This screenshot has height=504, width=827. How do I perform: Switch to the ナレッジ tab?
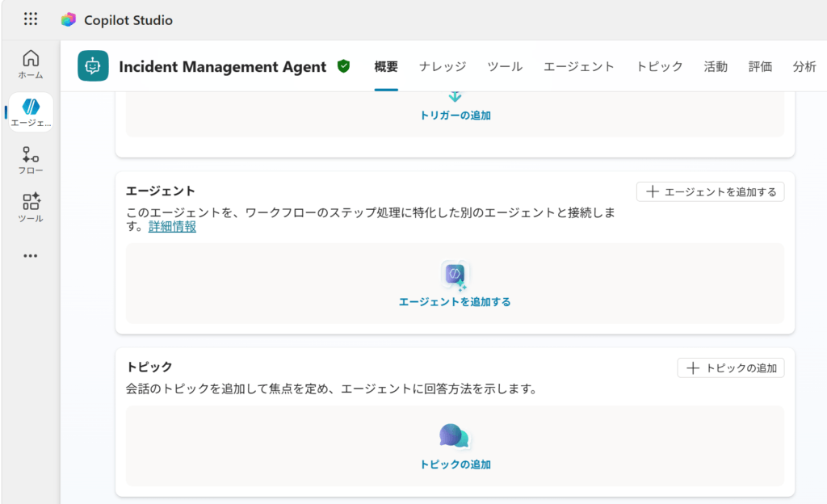point(443,67)
